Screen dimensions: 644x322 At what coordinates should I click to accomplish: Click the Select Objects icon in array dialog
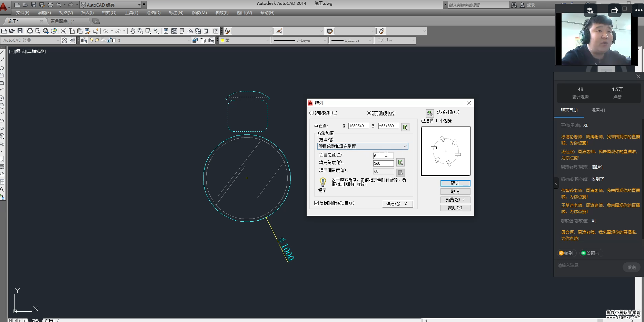coord(429,113)
